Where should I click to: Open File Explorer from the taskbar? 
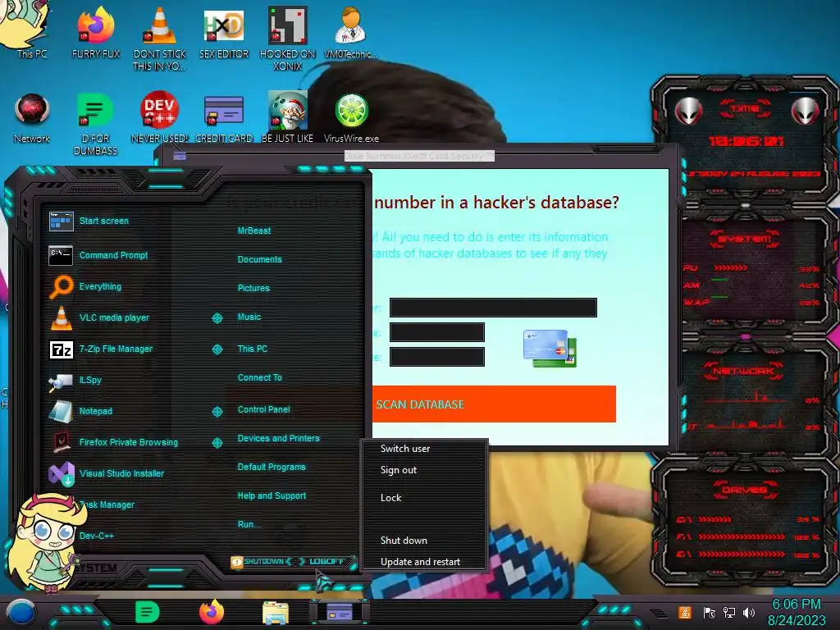point(276,613)
